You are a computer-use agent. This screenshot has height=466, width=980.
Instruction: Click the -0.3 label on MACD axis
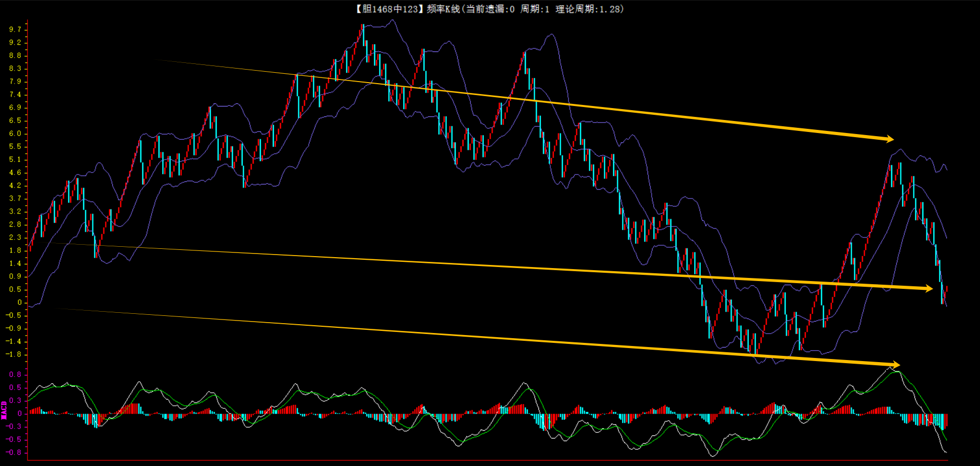pos(14,427)
